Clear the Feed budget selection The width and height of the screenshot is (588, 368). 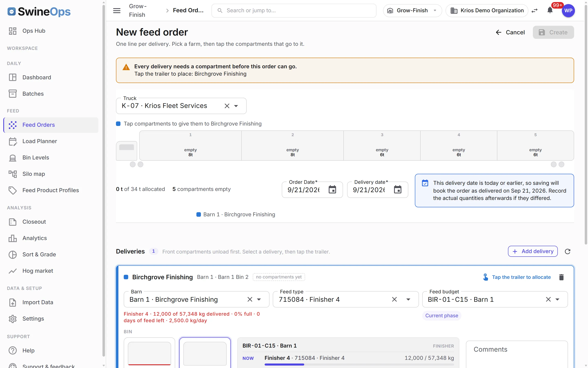tap(548, 299)
